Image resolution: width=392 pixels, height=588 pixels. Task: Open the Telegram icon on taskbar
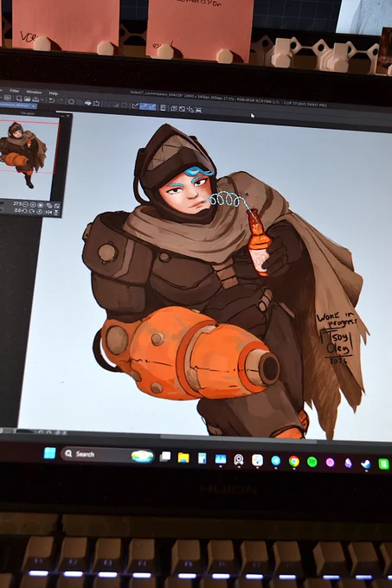tap(276, 461)
